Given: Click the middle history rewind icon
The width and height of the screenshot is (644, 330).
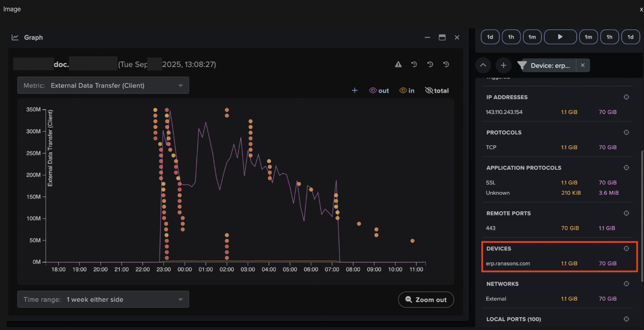Looking at the screenshot, I should 430,64.
